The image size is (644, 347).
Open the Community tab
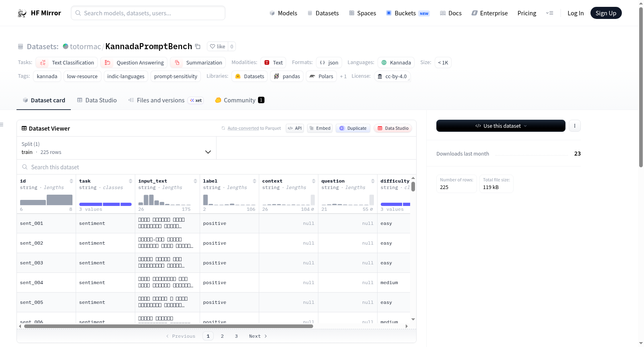pos(239,100)
